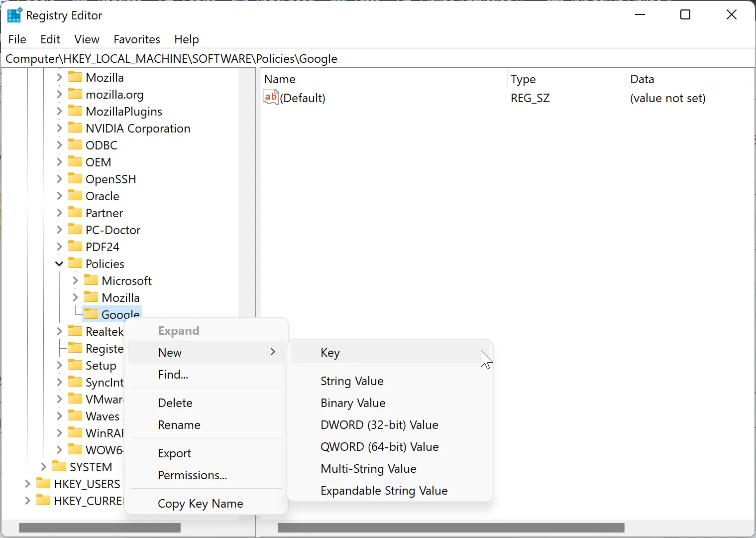Viewport: 756px width, 538px height.
Task: Choose Key from the New submenu
Action: (x=330, y=353)
